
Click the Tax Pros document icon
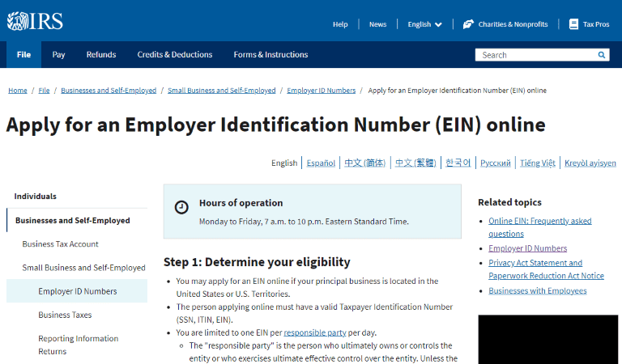pyautogui.click(x=573, y=24)
